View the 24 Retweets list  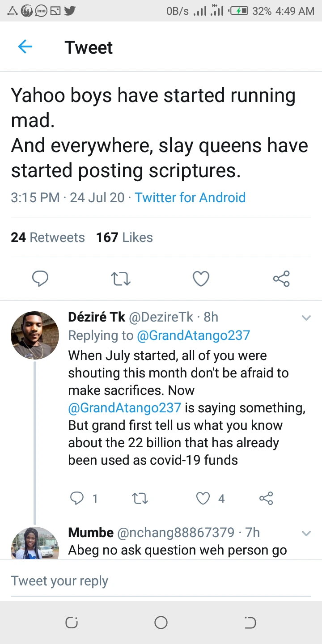coord(47,237)
